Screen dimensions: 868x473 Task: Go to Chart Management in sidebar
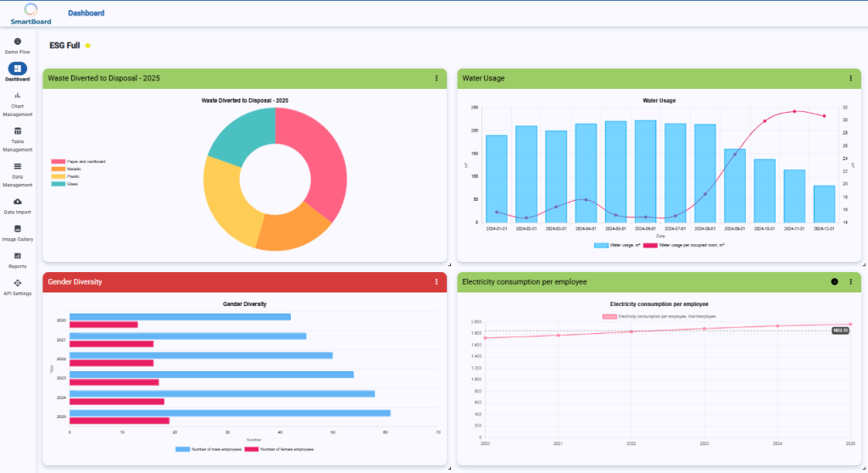(x=18, y=96)
